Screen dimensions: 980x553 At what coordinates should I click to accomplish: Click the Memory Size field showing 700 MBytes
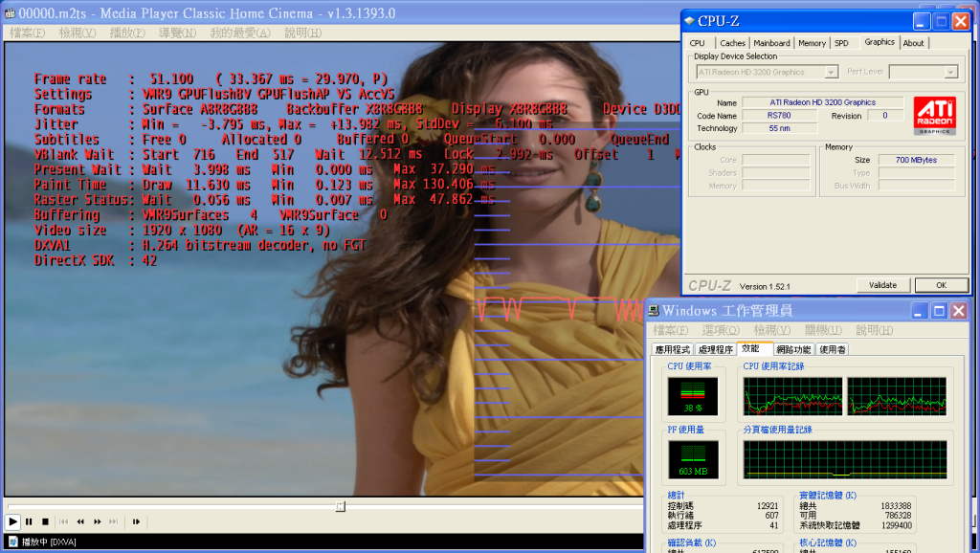(x=916, y=160)
